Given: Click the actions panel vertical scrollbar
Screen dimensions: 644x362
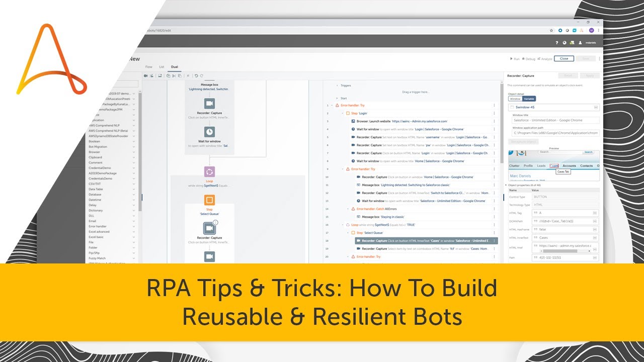Looking at the screenshot, I should click(140, 151).
